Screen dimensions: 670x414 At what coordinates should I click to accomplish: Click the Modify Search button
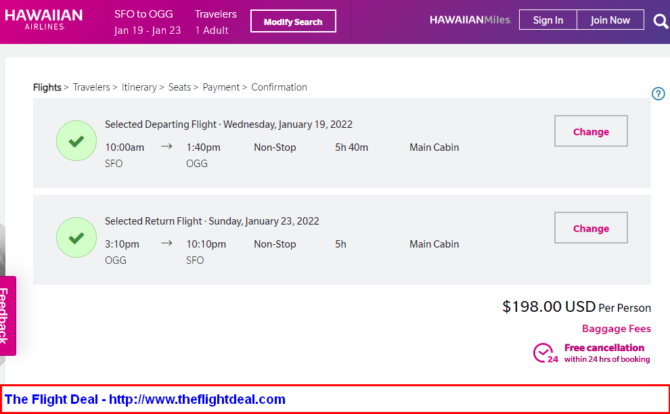click(x=293, y=21)
